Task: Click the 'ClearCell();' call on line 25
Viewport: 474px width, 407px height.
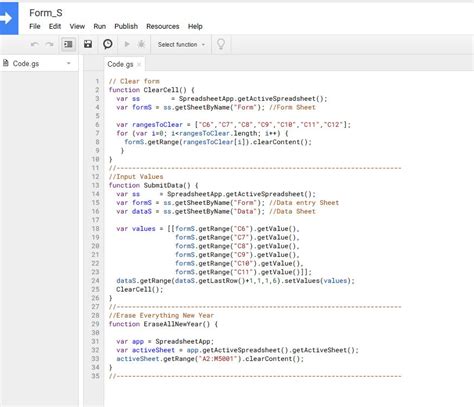Action: click(140, 289)
